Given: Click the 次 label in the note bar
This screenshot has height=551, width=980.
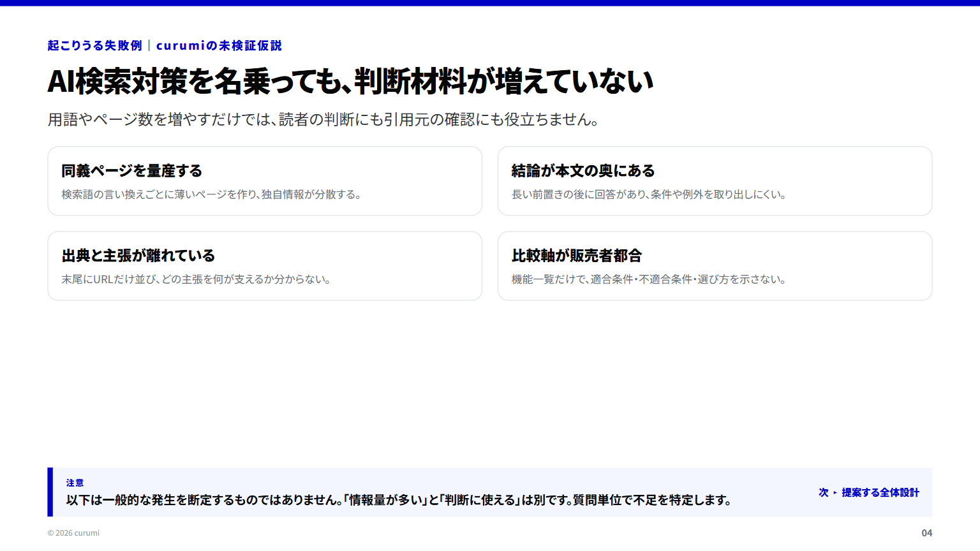Looking at the screenshot, I should [x=824, y=492].
